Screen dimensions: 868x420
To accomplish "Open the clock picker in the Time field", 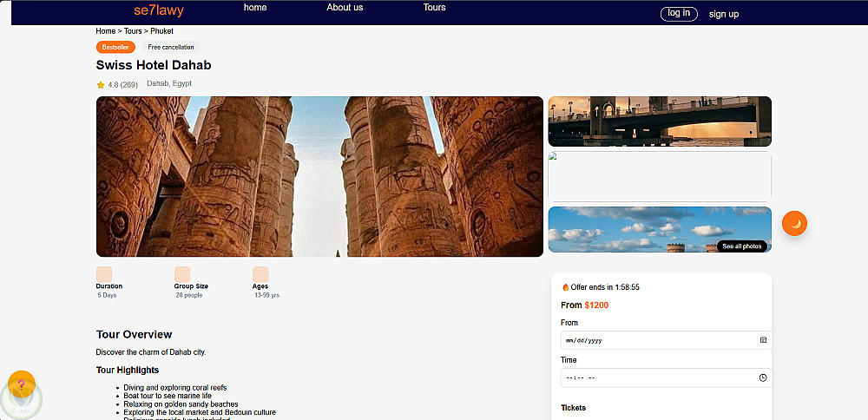I will [763, 378].
